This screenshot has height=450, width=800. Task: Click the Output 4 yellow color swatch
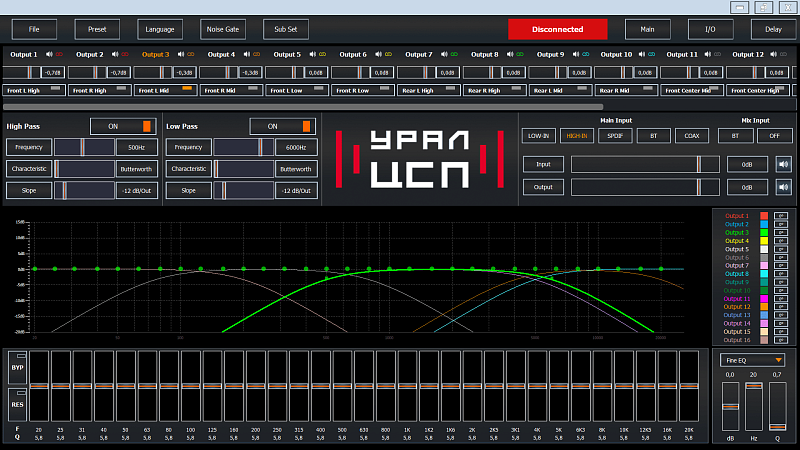(x=764, y=241)
